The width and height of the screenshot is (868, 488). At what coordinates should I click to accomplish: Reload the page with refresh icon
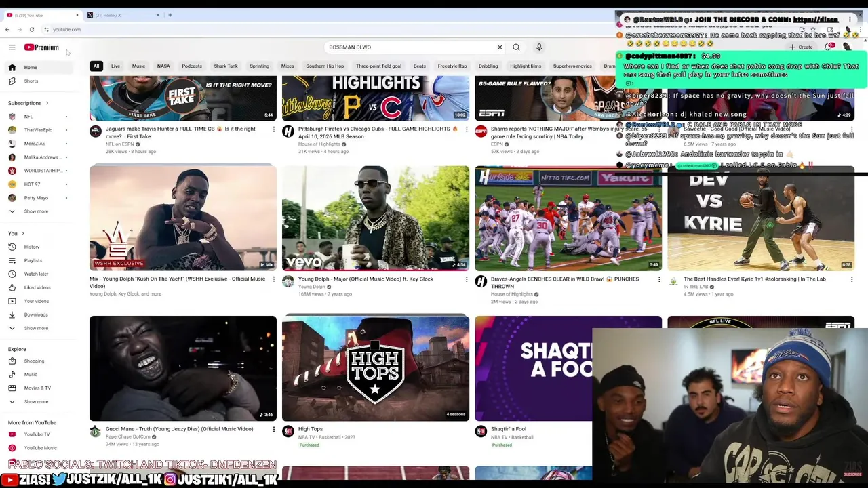[x=32, y=29]
